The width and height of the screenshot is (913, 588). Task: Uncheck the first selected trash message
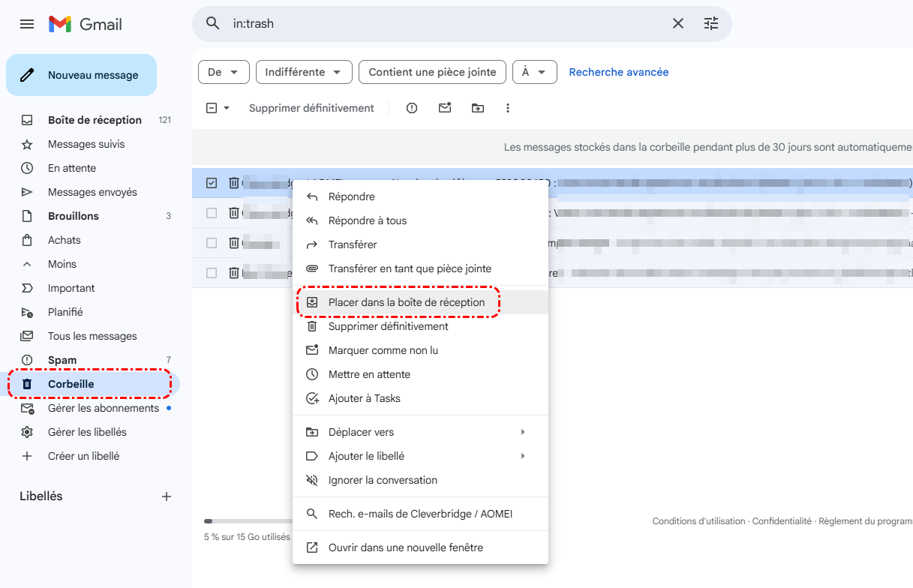coord(212,183)
